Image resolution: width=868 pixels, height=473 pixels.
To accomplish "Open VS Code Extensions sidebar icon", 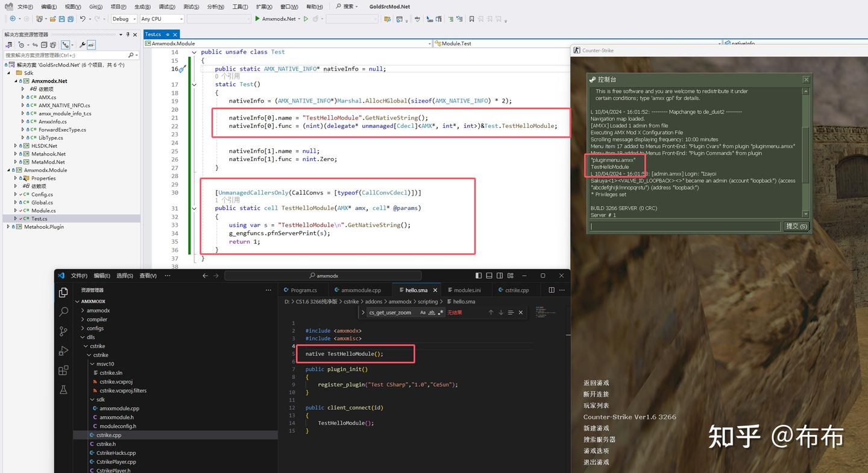I will (63, 370).
